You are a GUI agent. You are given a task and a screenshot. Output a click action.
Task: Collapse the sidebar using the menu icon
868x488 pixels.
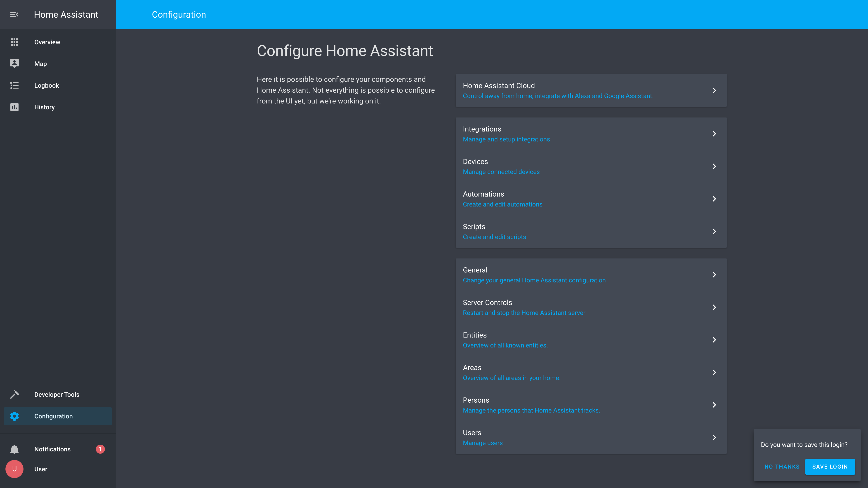14,14
